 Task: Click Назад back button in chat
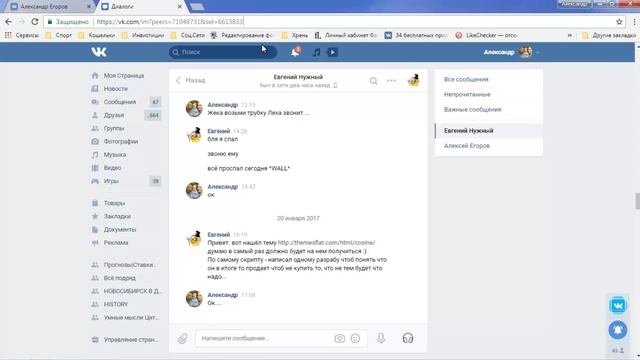[x=191, y=80]
